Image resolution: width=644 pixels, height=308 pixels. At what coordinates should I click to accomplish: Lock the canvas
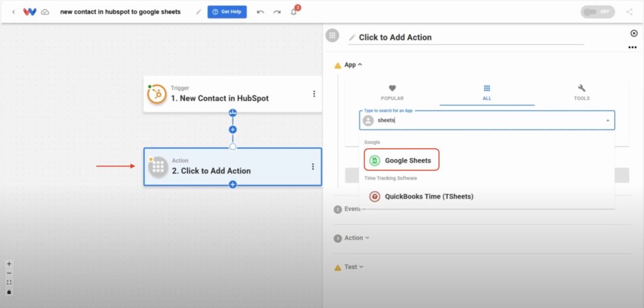9,292
